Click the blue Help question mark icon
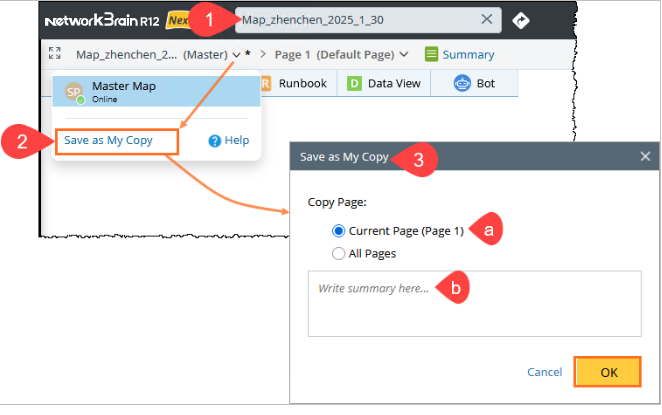The image size is (662, 415). pos(214,141)
